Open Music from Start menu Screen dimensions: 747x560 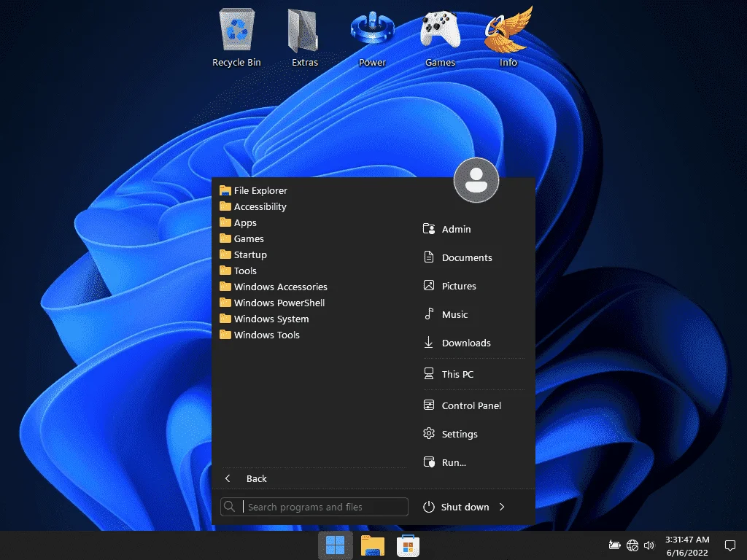pyautogui.click(x=445, y=314)
